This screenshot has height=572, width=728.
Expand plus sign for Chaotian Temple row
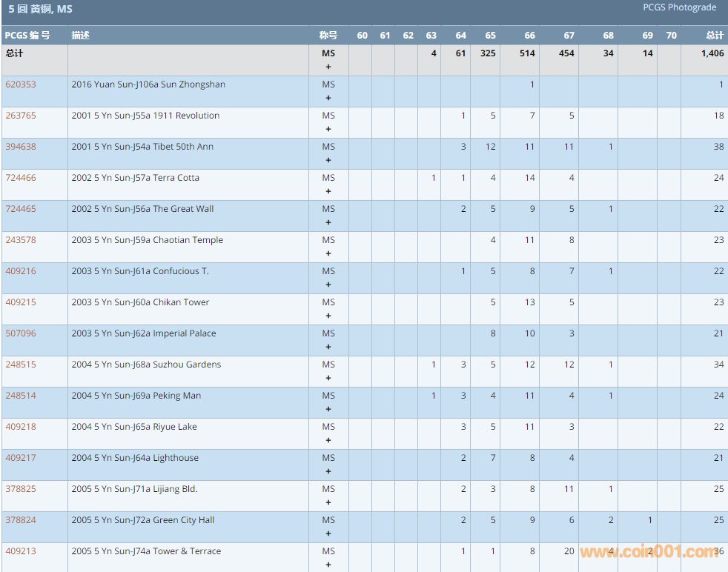coord(328,253)
